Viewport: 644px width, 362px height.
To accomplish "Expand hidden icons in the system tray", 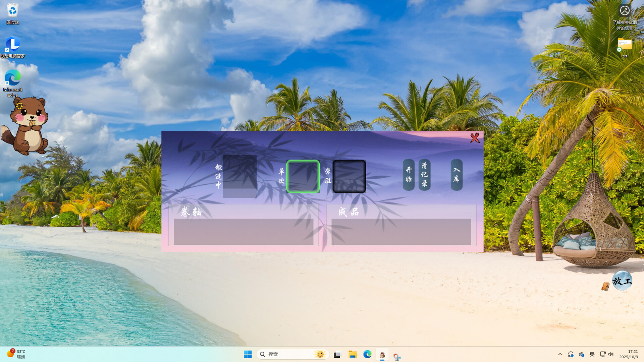I will [x=560, y=354].
